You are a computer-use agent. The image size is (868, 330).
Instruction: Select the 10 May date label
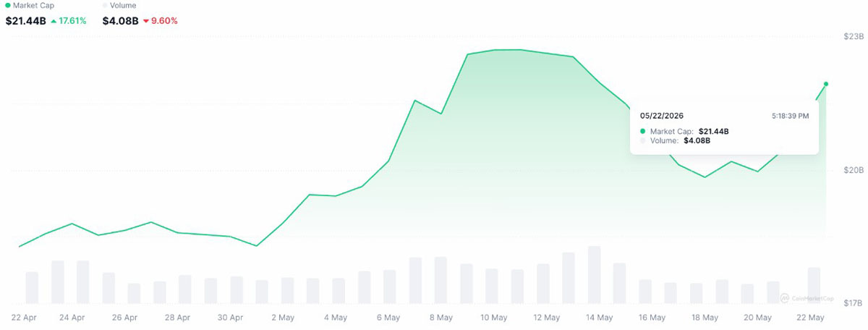tap(493, 318)
